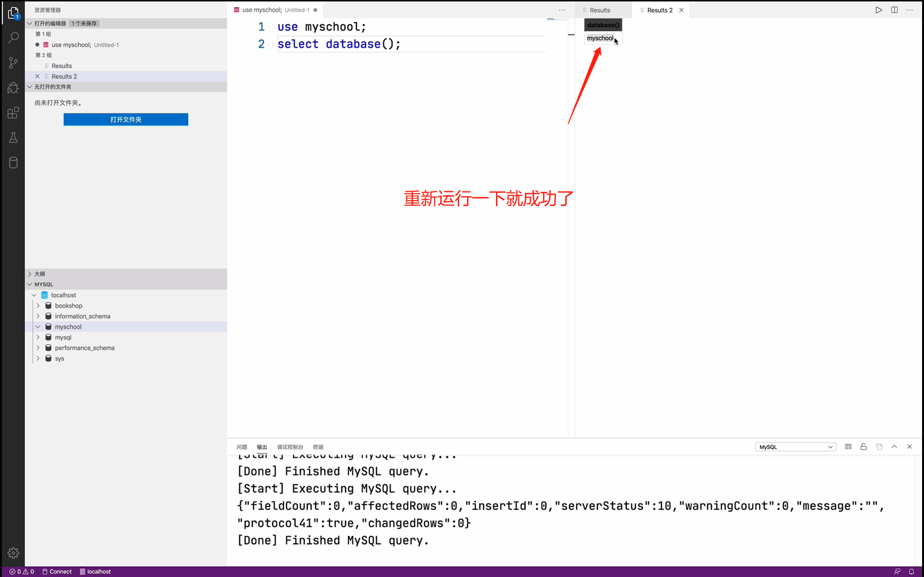
Task: Switch to the Problems panel tab
Action: 242,447
